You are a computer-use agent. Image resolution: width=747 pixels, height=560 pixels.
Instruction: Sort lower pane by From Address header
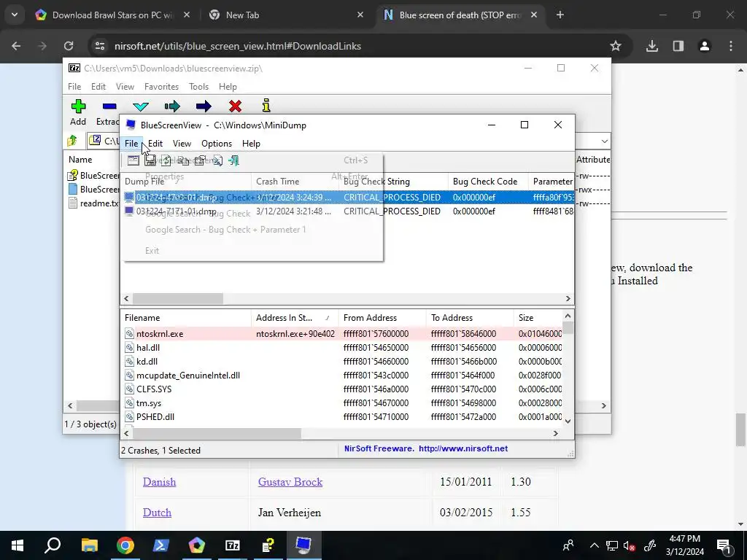point(382,318)
